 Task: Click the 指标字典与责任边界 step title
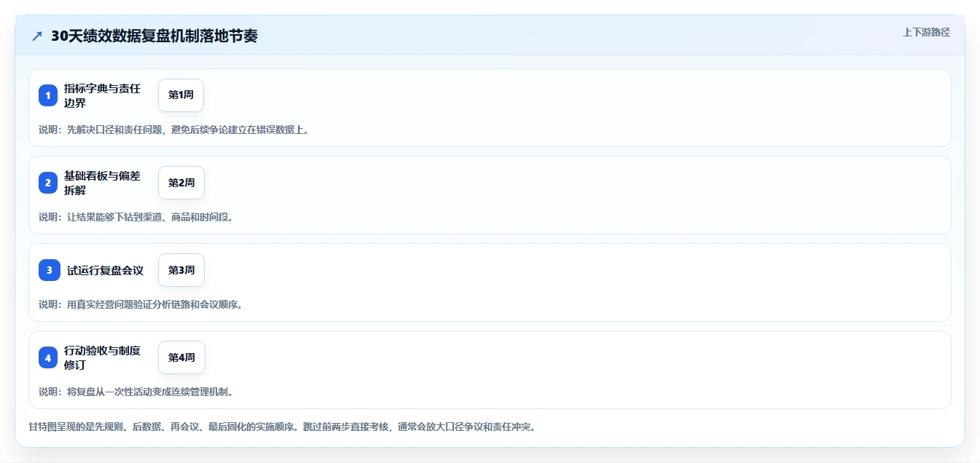[103, 95]
